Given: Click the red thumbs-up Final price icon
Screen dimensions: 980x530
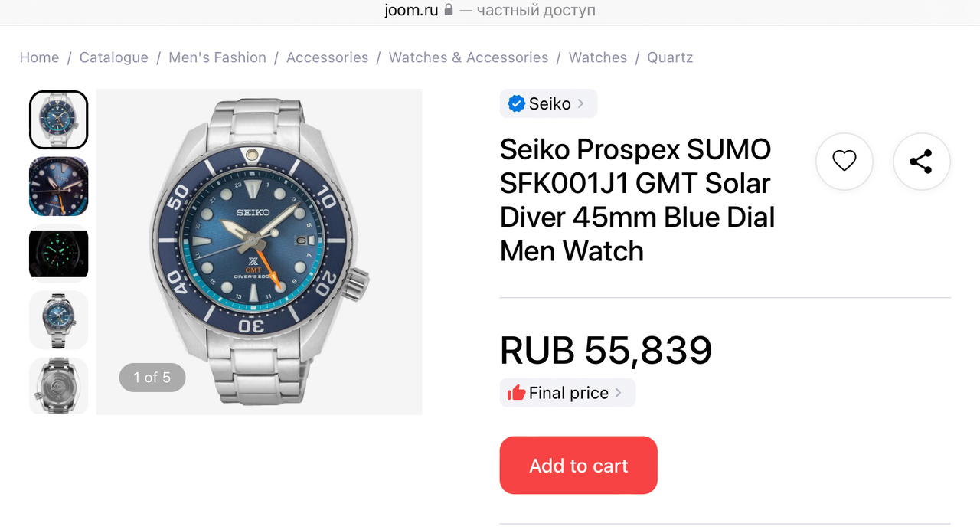Looking at the screenshot, I should [x=516, y=393].
